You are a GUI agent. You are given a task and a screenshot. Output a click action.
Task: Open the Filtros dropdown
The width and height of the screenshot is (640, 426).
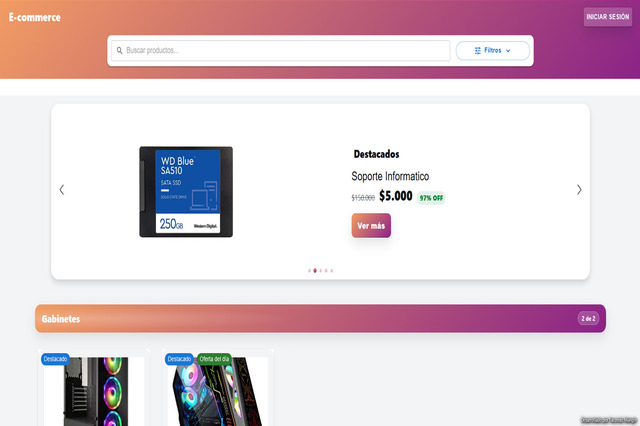pyautogui.click(x=493, y=51)
